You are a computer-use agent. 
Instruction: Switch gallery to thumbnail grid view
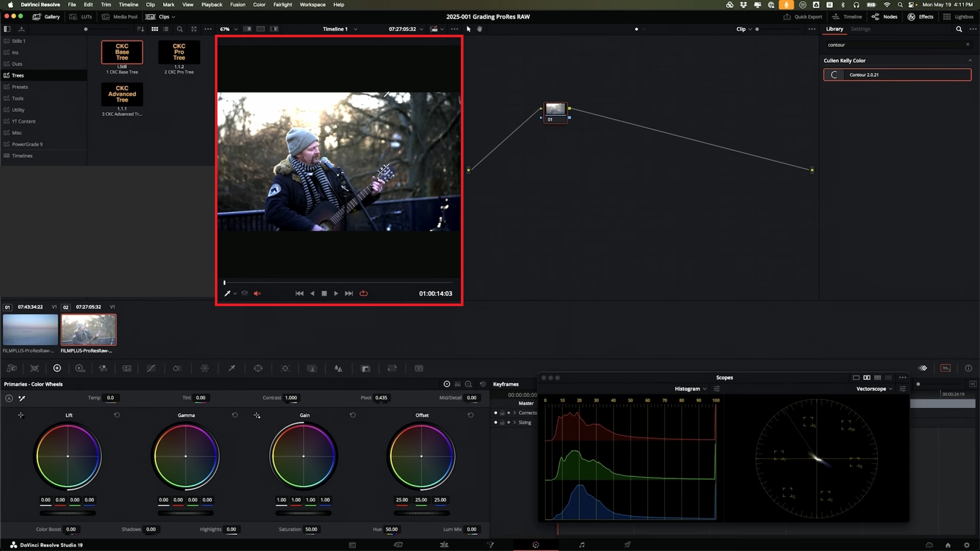[x=155, y=29]
